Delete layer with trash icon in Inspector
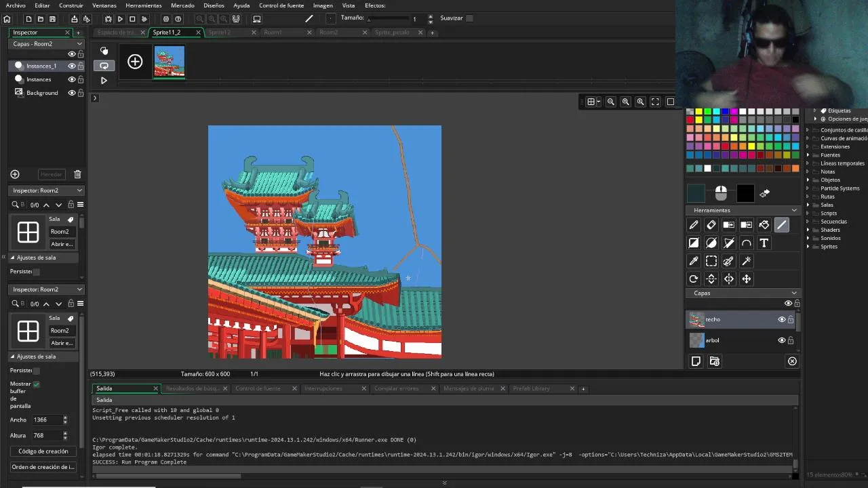868x488 pixels. coord(77,174)
